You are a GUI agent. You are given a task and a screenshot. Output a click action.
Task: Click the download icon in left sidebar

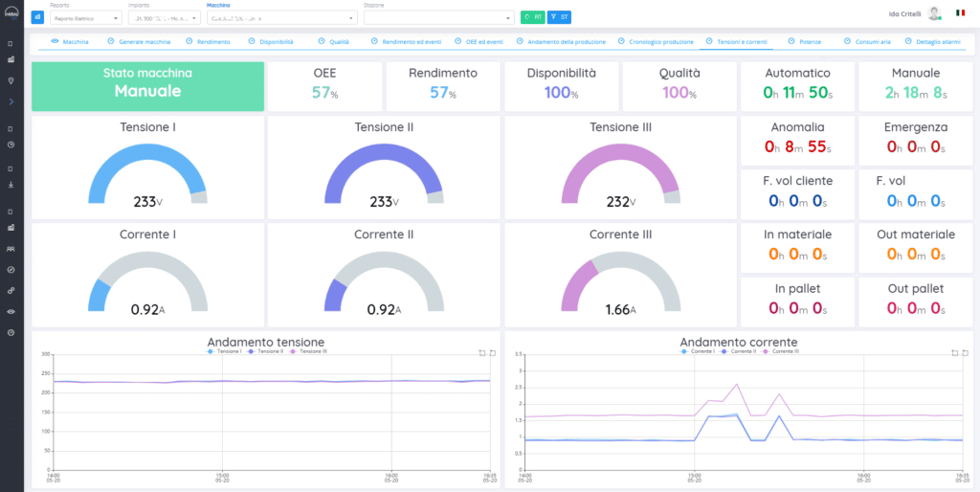pos(11,185)
